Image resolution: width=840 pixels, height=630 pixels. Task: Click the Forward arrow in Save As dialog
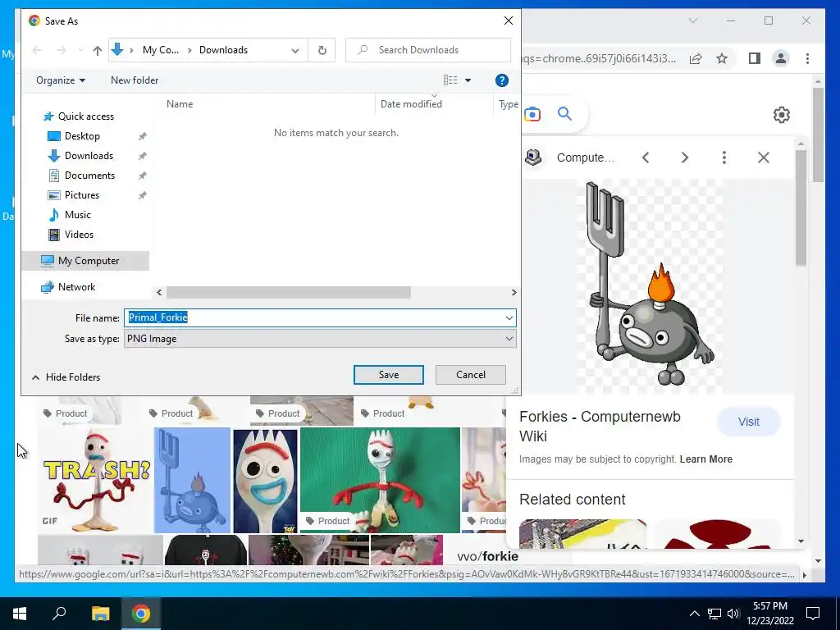pos(61,50)
